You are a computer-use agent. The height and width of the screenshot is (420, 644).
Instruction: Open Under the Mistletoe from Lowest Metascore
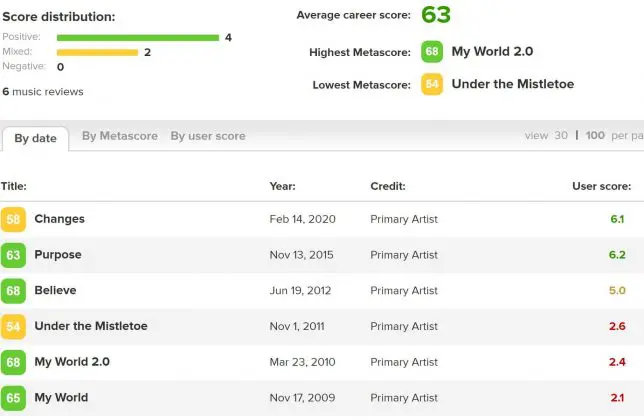point(513,85)
